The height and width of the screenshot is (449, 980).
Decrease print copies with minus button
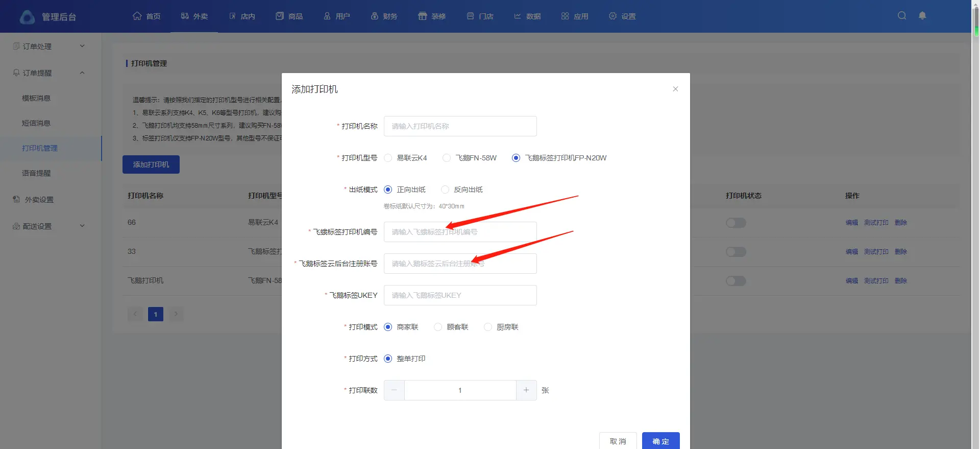pos(394,390)
